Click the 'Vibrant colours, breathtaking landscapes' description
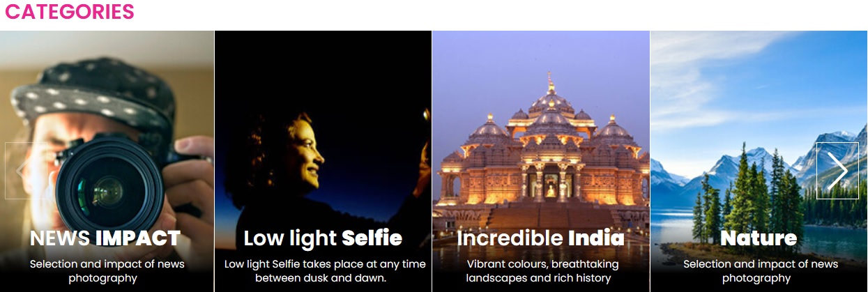The width and height of the screenshot is (868, 292). tap(540, 271)
